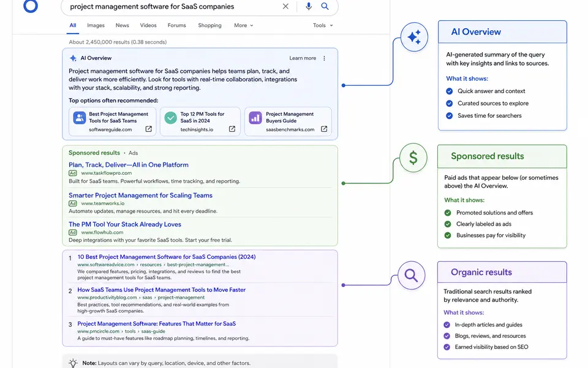This screenshot has width=588, height=368.
Task: Open external link icon for saasbenchmarks.com card
Action: coord(324,129)
